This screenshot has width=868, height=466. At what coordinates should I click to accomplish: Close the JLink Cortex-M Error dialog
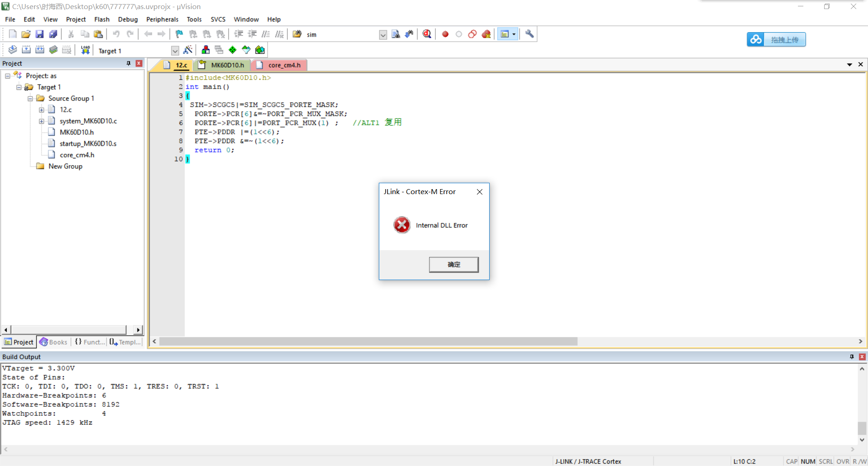[480, 192]
